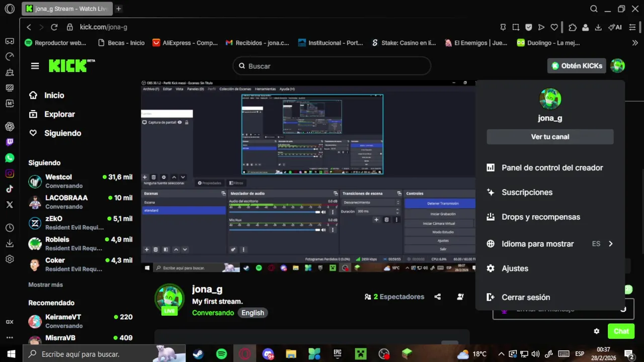Click the Ver tu canal button
This screenshot has width=644, height=362.
pos(550,137)
